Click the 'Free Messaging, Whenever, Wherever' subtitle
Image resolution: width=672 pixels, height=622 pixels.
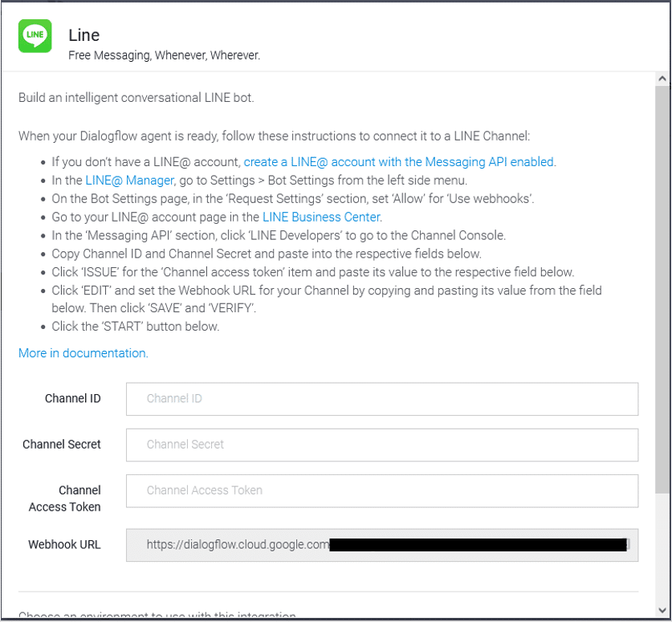coord(164,55)
